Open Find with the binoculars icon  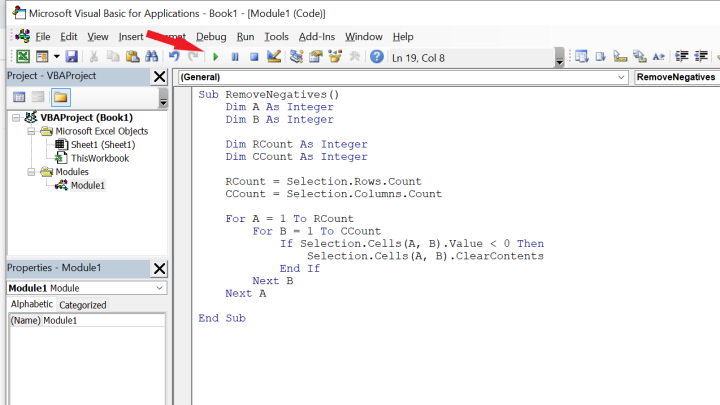click(x=152, y=56)
